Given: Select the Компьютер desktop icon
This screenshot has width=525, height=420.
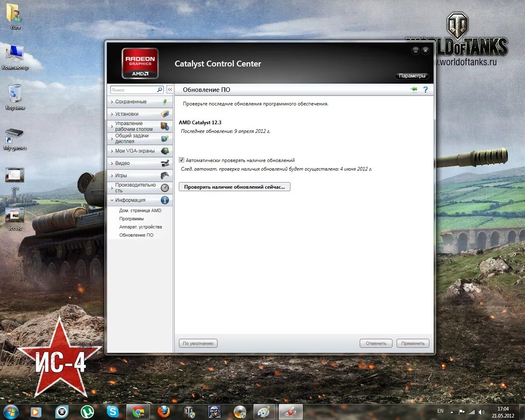Looking at the screenshot, I should pyautogui.click(x=15, y=57).
